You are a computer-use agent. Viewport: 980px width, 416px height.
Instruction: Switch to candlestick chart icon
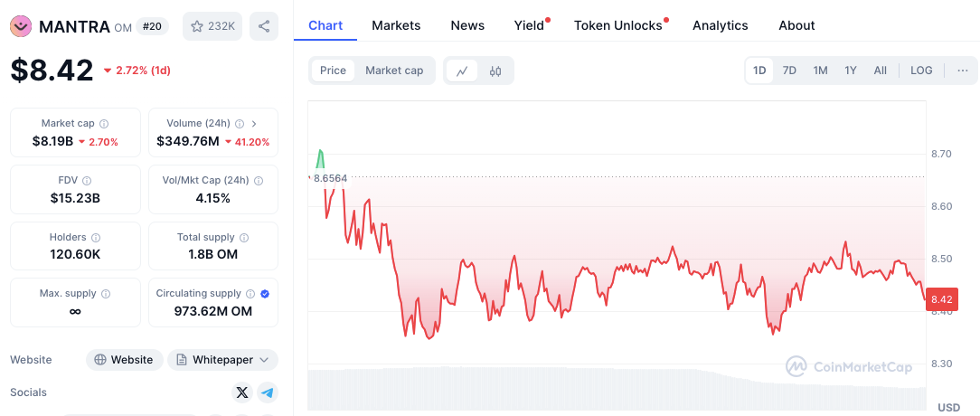pyautogui.click(x=495, y=71)
